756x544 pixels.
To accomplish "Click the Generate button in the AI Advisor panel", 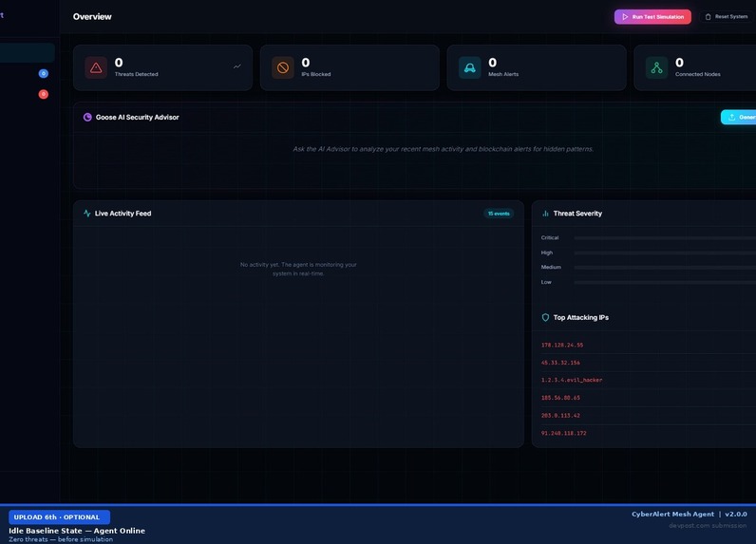I will (x=739, y=117).
